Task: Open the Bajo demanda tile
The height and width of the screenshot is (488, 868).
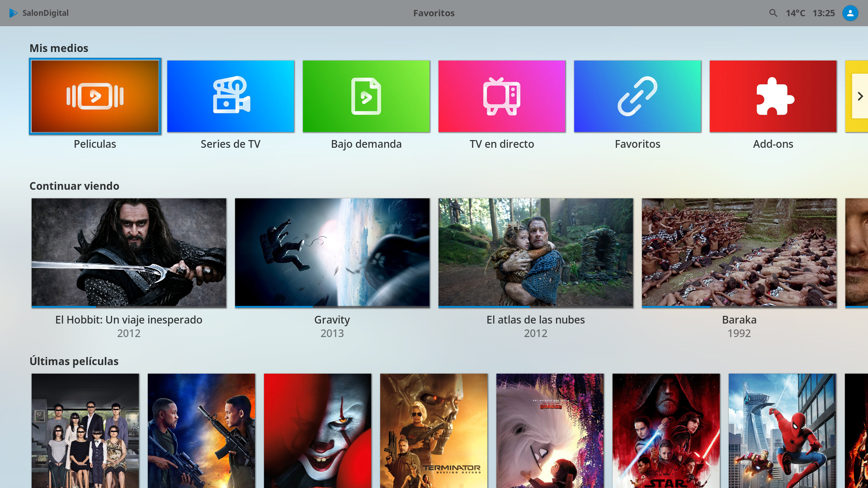Action: point(366,96)
